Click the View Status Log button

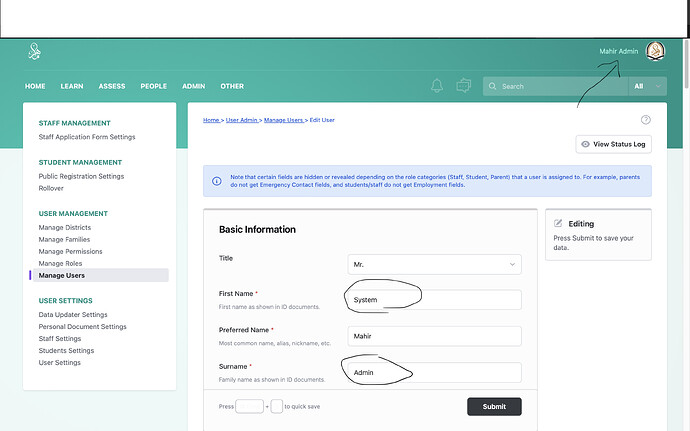tap(613, 144)
